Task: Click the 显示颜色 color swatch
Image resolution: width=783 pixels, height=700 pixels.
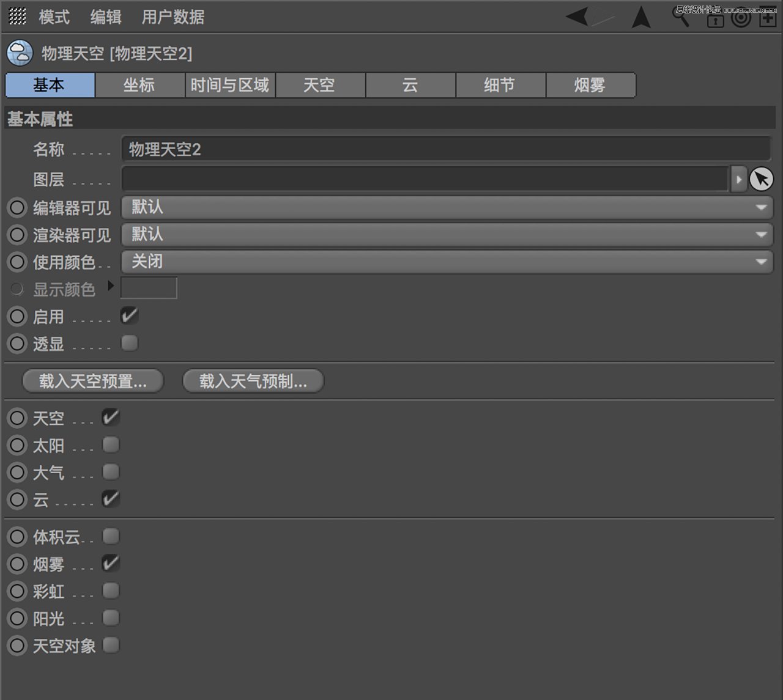Action: click(149, 287)
